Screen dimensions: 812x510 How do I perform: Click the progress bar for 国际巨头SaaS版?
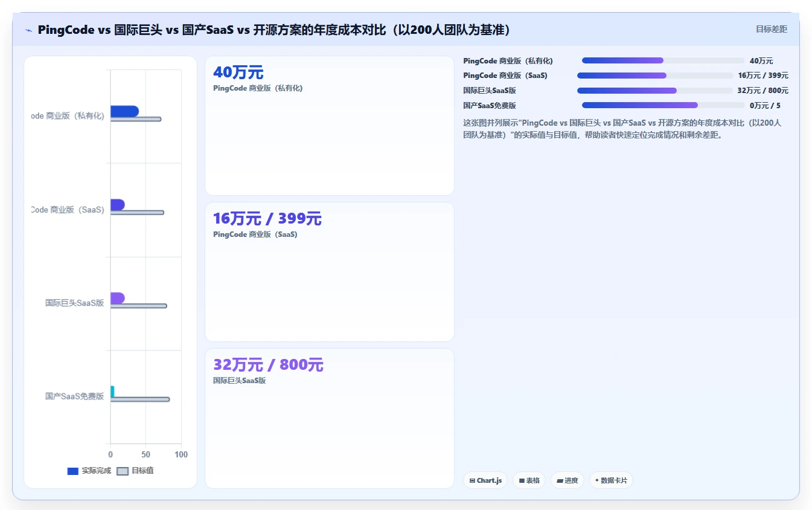[655, 91]
